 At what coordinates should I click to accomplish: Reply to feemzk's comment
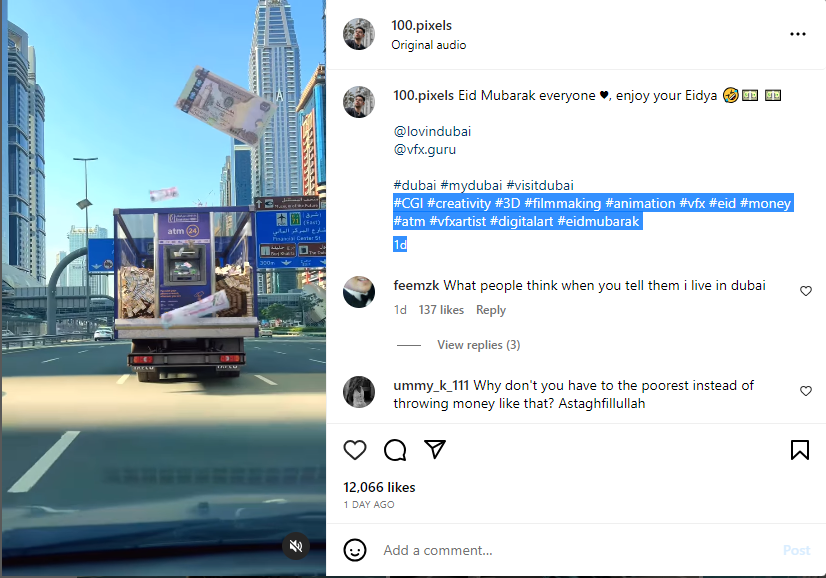(490, 310)
